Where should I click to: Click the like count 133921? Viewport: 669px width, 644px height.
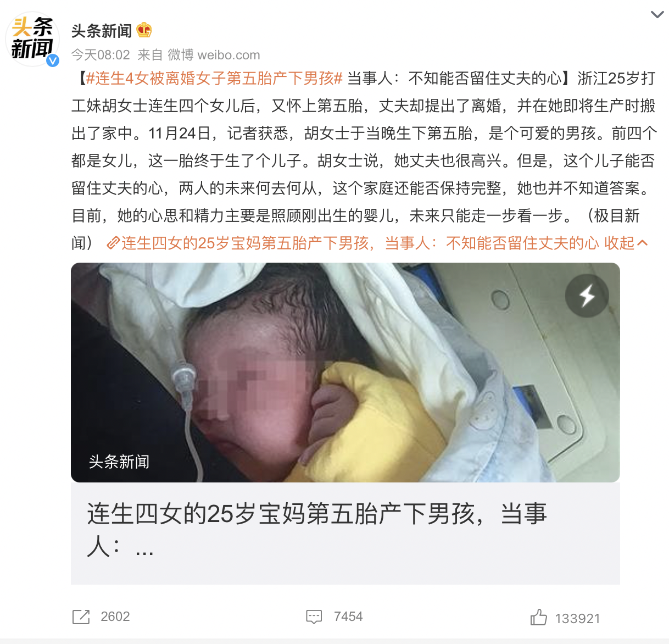point(577,619)
